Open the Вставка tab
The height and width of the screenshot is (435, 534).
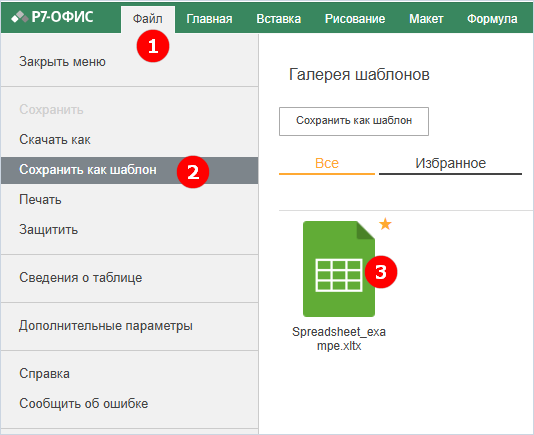(x=279, y=19)
